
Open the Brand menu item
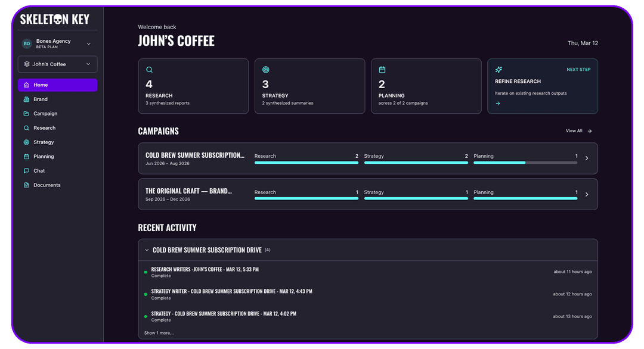point(57,99)
